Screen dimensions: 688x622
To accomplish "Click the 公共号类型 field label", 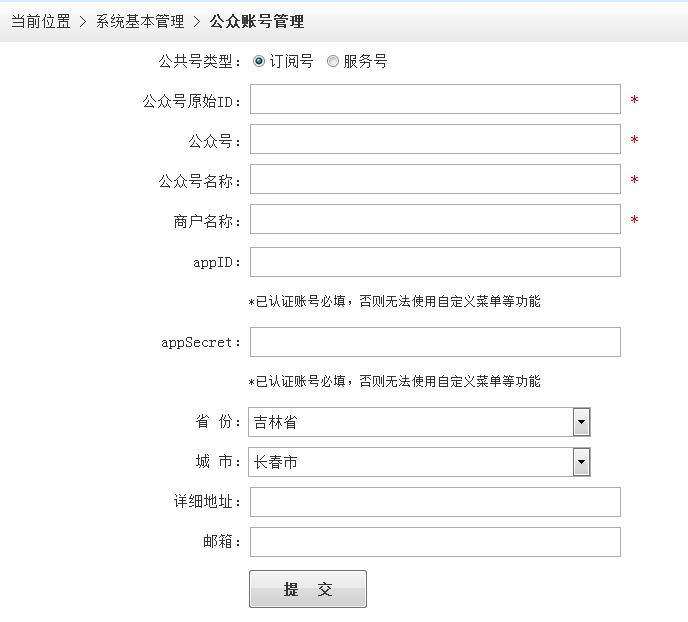I will click(x=200, y=61).
